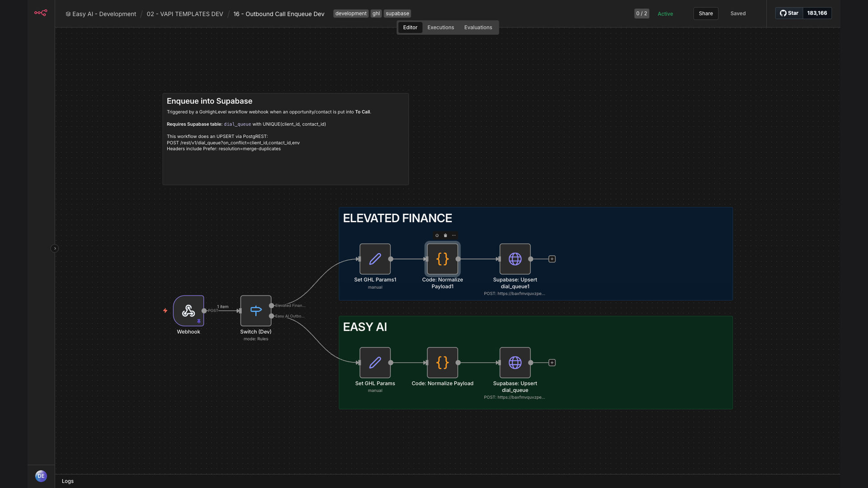Expand the left sidebar with chevron
This screenshot has height=488, width=868.
[x=55, y=248]
